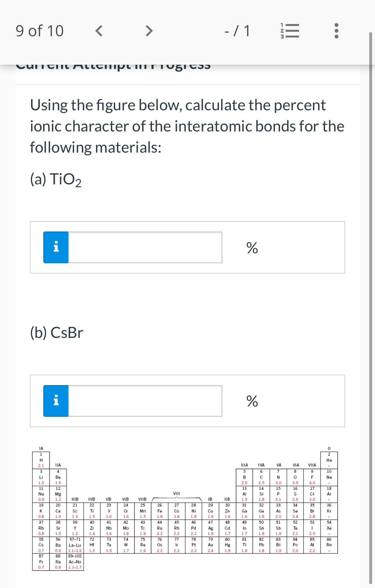Click the (b) CsBr part label
The height and width of the screenshot is (588, 375).
pos(56,332)
